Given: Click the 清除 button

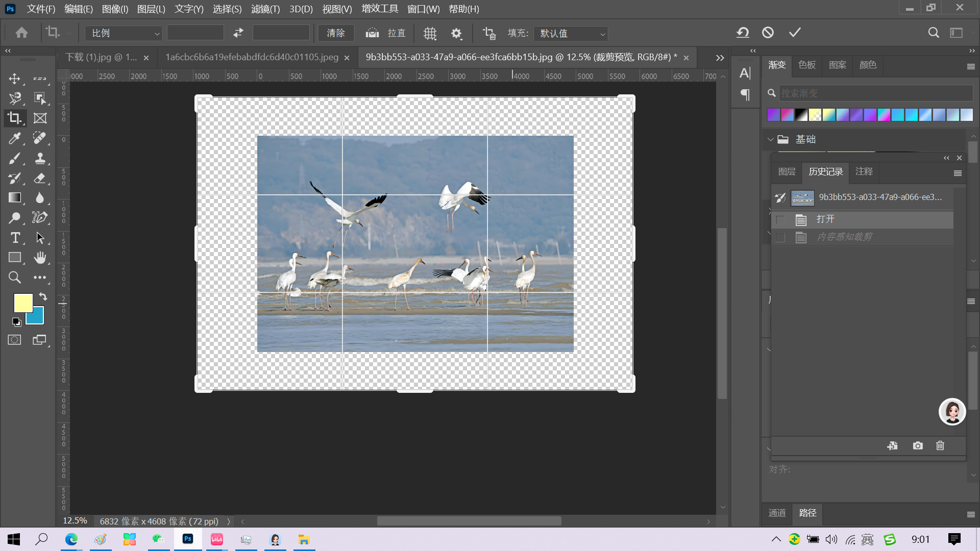Looking at the screenshot, I should click(x=336, y=33).
